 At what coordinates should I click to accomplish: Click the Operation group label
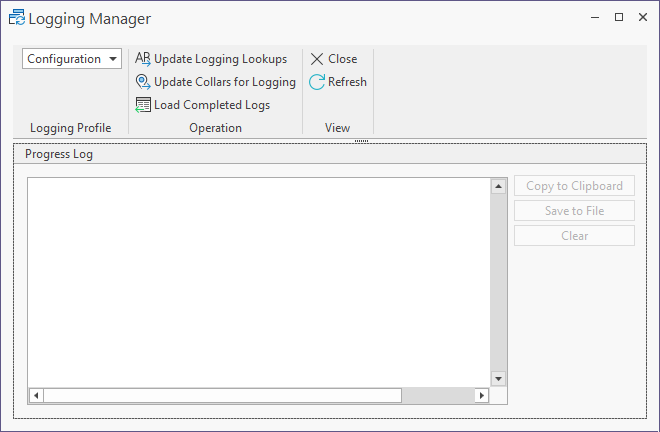tap(216, 128)
